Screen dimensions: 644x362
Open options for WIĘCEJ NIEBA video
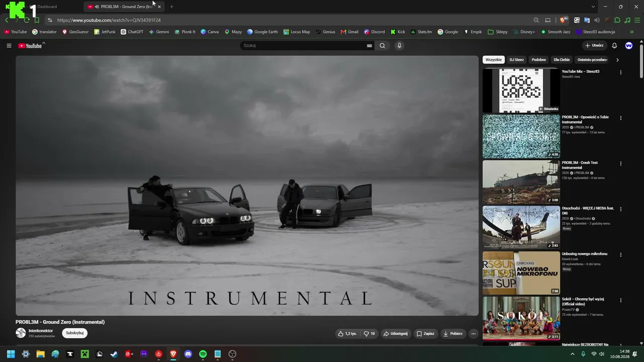[621, 209]
